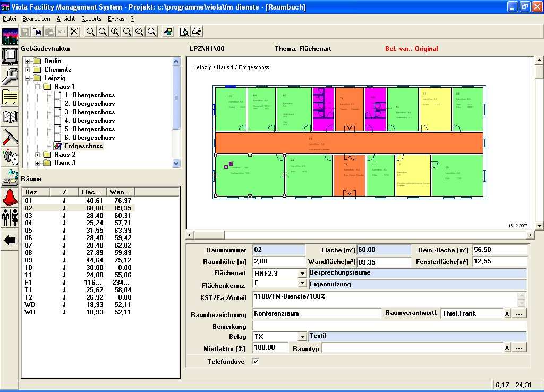Clear Raumtyp with its x button
The image size is (544, 392).
(x=507, y=347)
